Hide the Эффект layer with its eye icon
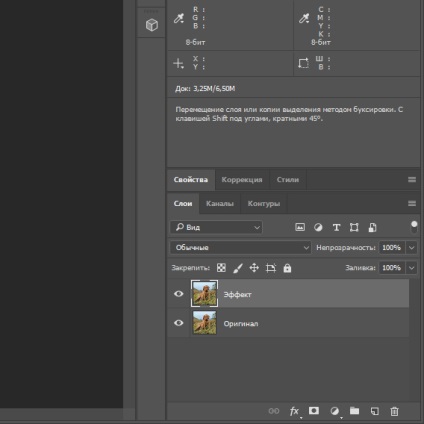424x424 pixels. pos(179,294)
